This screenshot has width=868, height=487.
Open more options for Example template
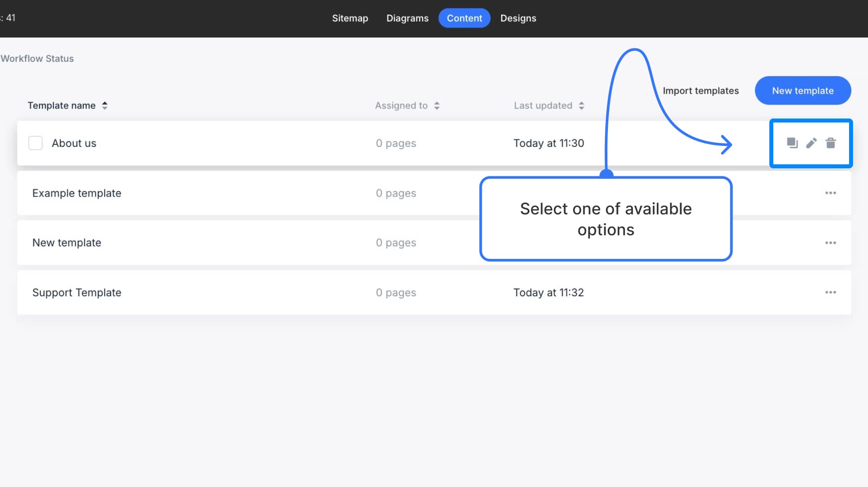(x=831, y=193)
